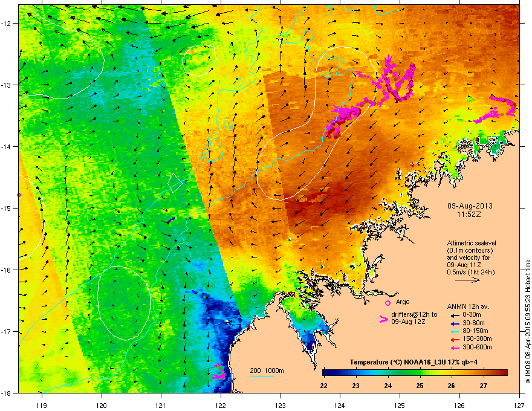The width and height of the screenshot is (532, 411).
Task: Click the blue 30-80m arrow legend symbol
Action: point(454,323)
